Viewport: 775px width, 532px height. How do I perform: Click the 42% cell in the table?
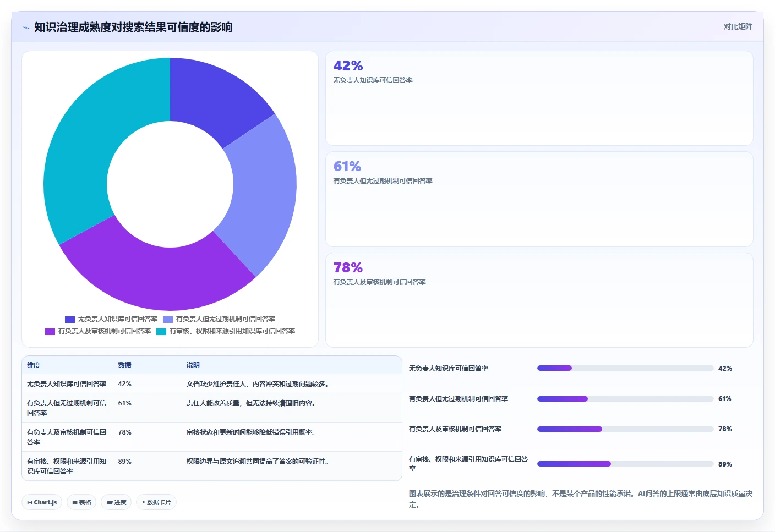(x=124, y=384)
